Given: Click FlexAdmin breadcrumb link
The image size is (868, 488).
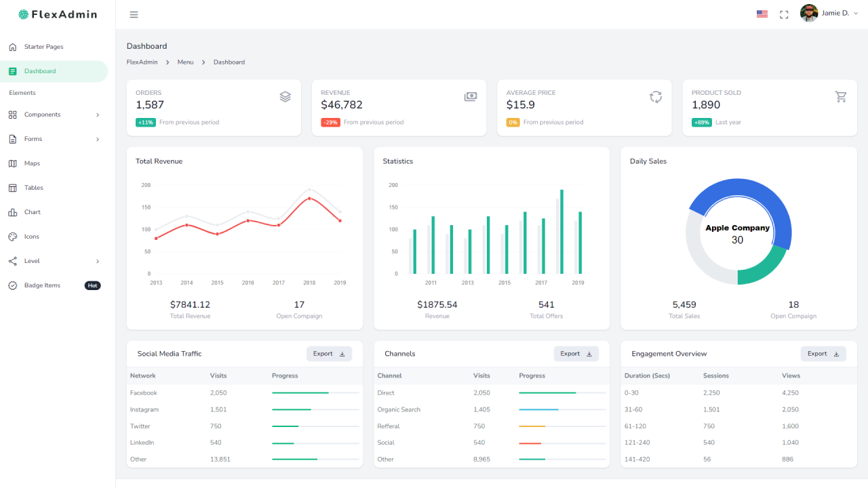Looking at the screenshot, I should coord(142,62).
